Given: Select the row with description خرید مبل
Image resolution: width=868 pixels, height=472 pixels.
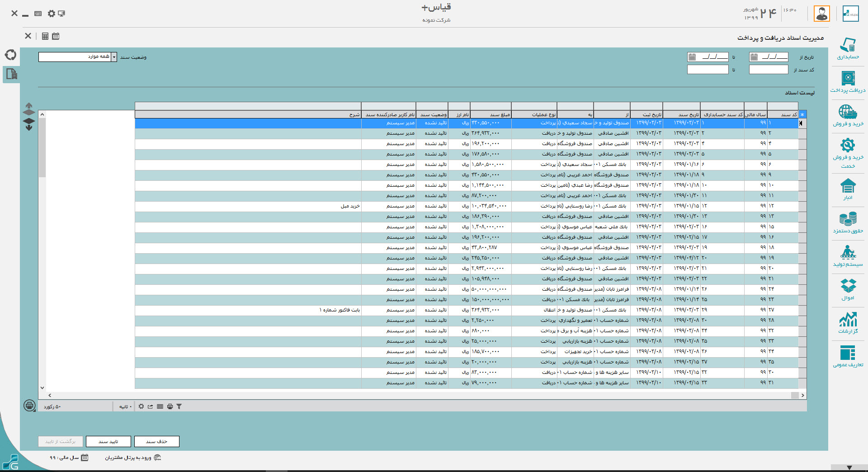Looking at the screenshot, I should click(467, 206).
